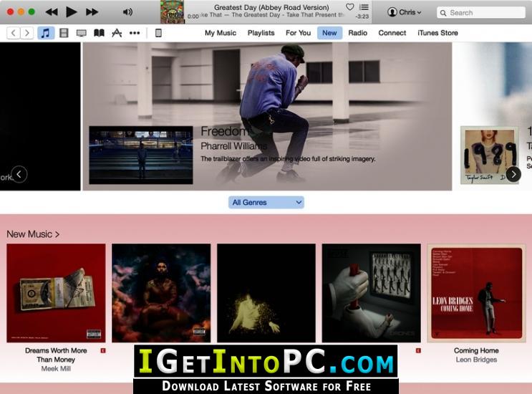Open Dreams Worth More Than Money cover
This screenshot has height=394, width=532.
click(x=56, y=293)
